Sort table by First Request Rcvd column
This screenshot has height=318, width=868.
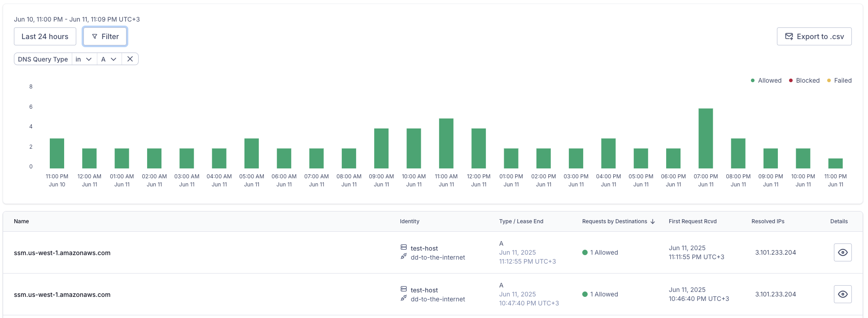692,221
